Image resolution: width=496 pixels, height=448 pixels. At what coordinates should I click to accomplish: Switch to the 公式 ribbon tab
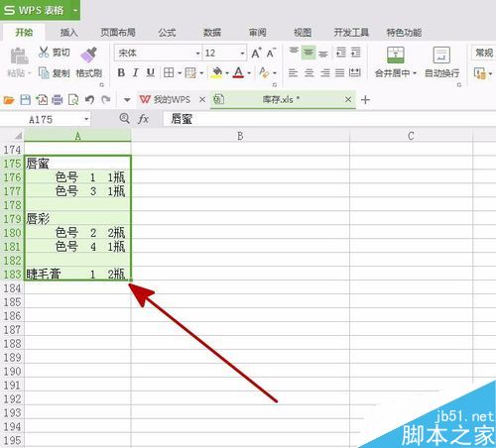click(x=167, y=33)
